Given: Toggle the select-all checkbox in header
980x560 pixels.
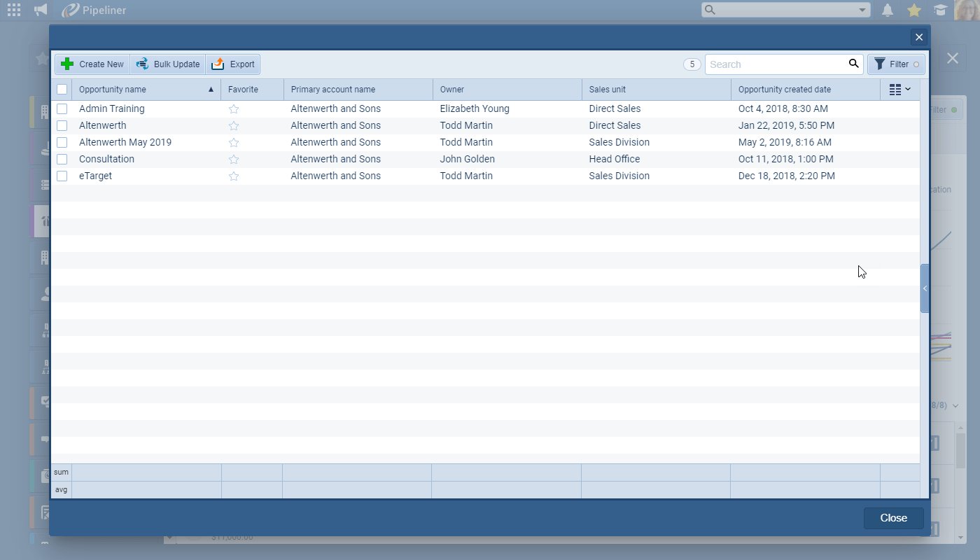Looking at the screenshot, I should click(62, 90).
